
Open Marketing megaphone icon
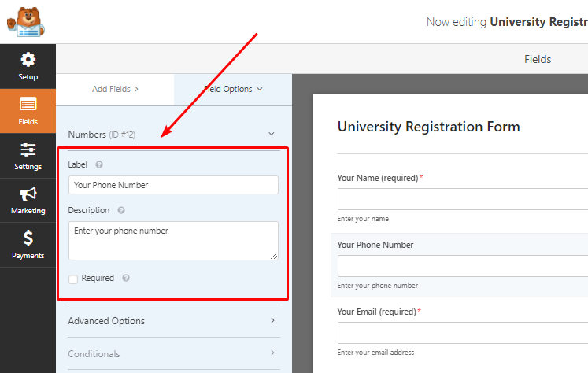(x=28, y=194)
